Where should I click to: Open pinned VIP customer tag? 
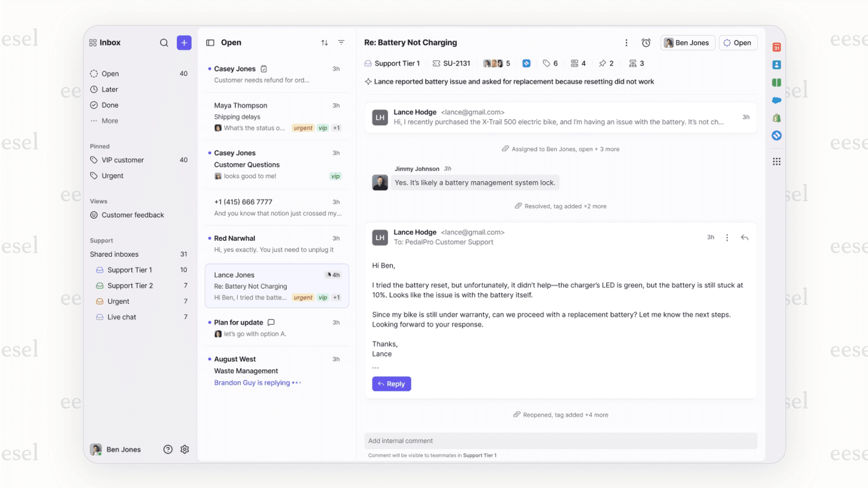point(138,160)
